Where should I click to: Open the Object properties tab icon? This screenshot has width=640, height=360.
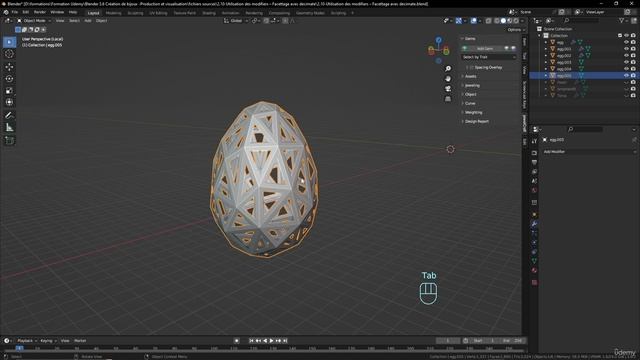[x=534, y=215]
